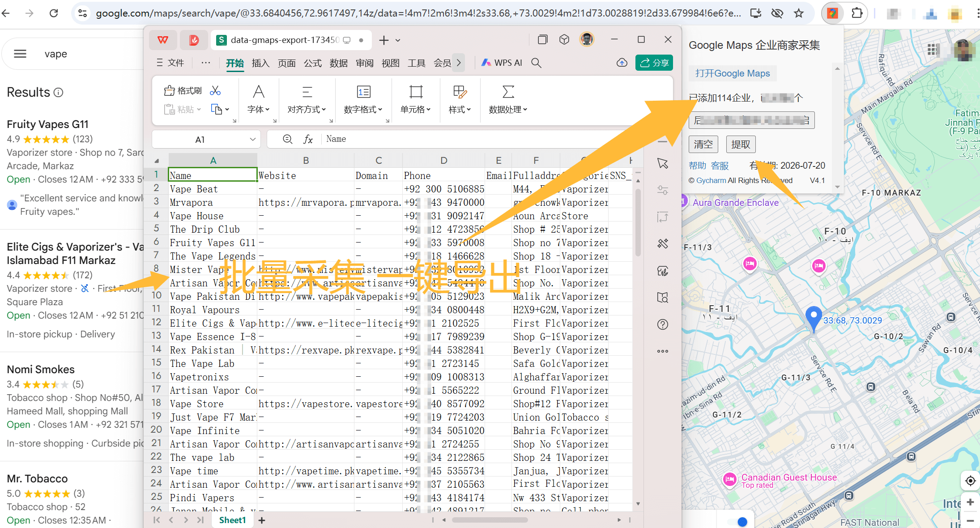Viewport: 980px width, 528px height.
Task: Open the A1 name box dropdown
Action: click(252, 139)
